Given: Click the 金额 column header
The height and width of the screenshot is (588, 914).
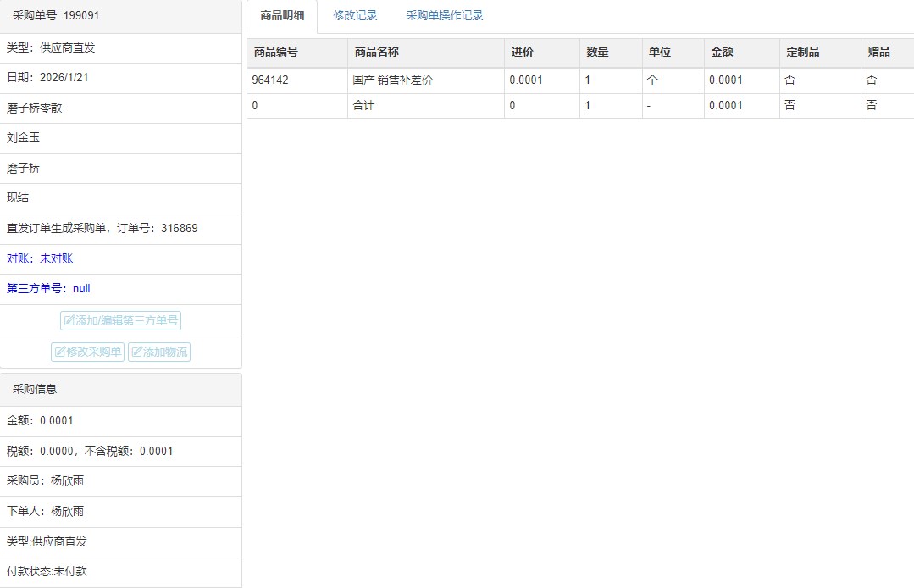Looking at the screenshot, I should 722,53.
